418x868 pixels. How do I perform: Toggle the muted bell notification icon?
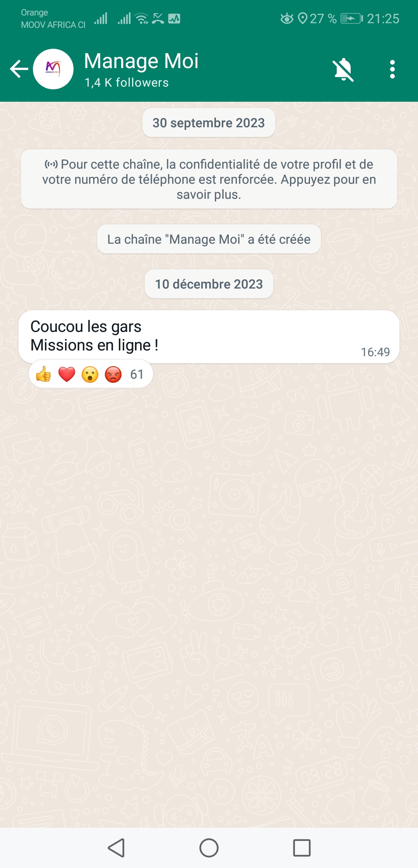point(343,70)
